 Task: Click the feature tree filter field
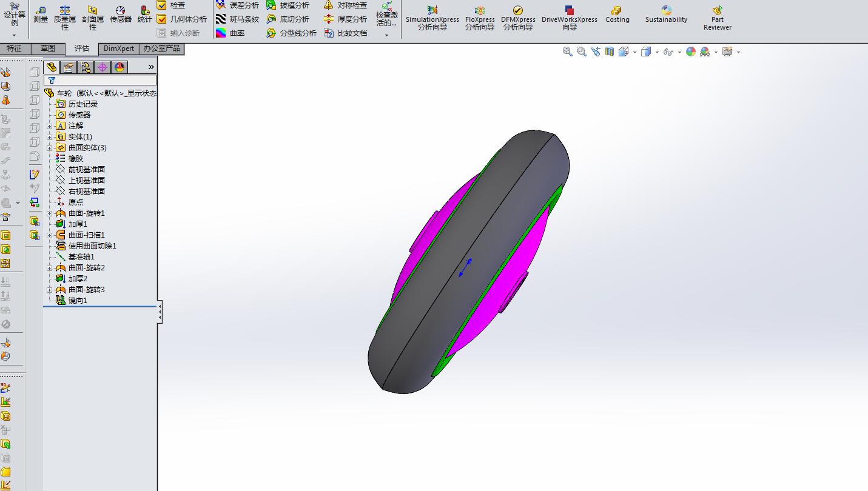pyautogui.click(x=100, y=80)
